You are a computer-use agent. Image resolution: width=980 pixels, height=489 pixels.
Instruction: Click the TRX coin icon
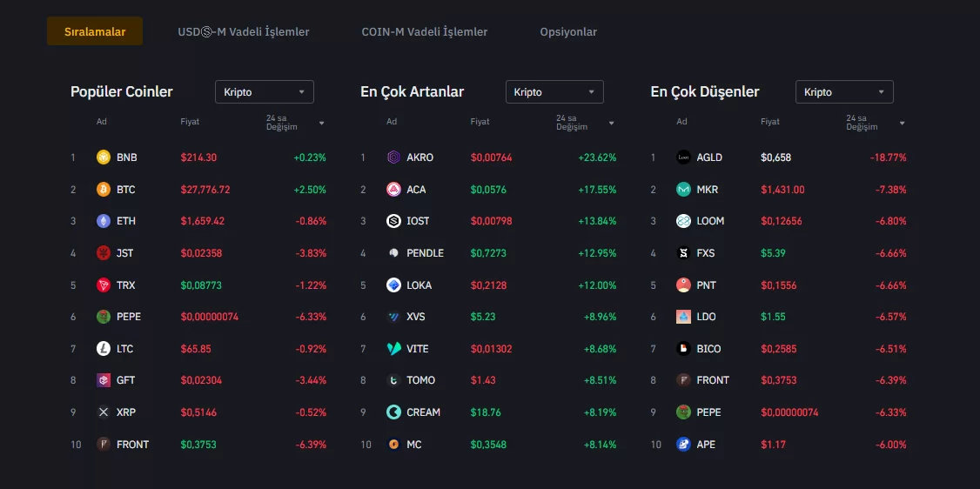click(x=104, y=285)
